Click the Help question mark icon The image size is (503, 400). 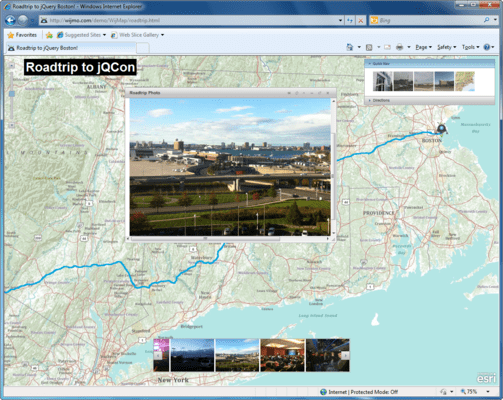(x=487, y=47)
